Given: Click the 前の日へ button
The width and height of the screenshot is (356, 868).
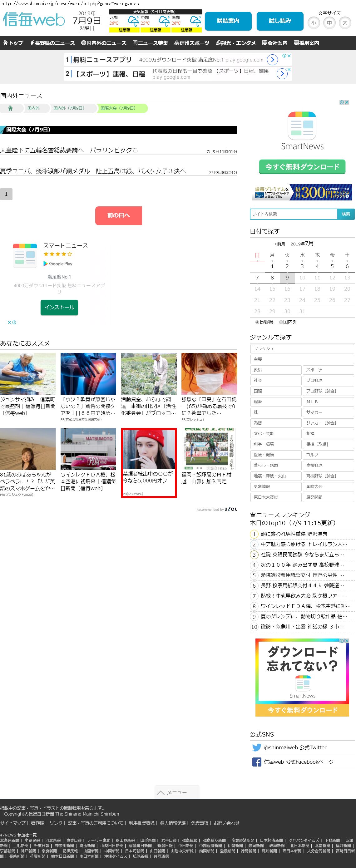Looking at the screenshot, I should coord(119,216).
